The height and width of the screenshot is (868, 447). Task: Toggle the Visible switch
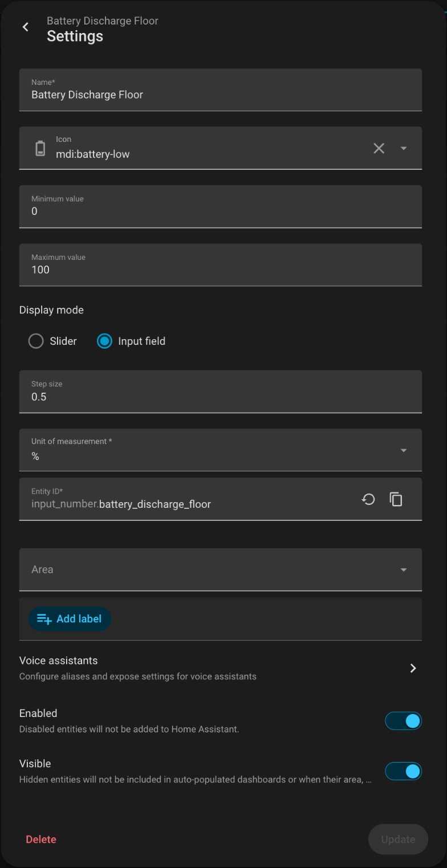[404, 771]
